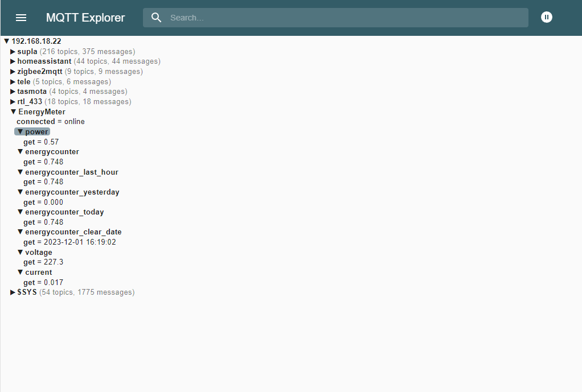Select the EnergyMeter topic label
The height and width of the screenshot is (392, 582).
42,112
